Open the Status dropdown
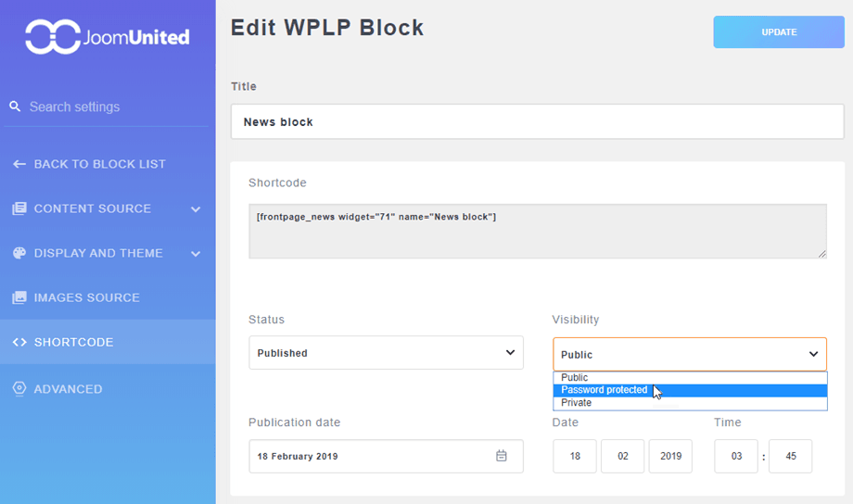The width and height of the screenshot is (853, 504). [x=386, y=353]
